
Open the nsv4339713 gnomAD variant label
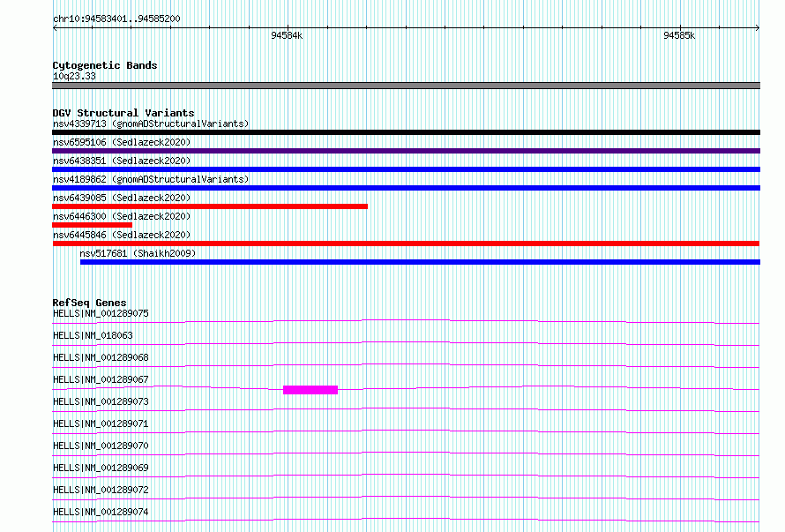pyautogui.click(x=151, y=124)
